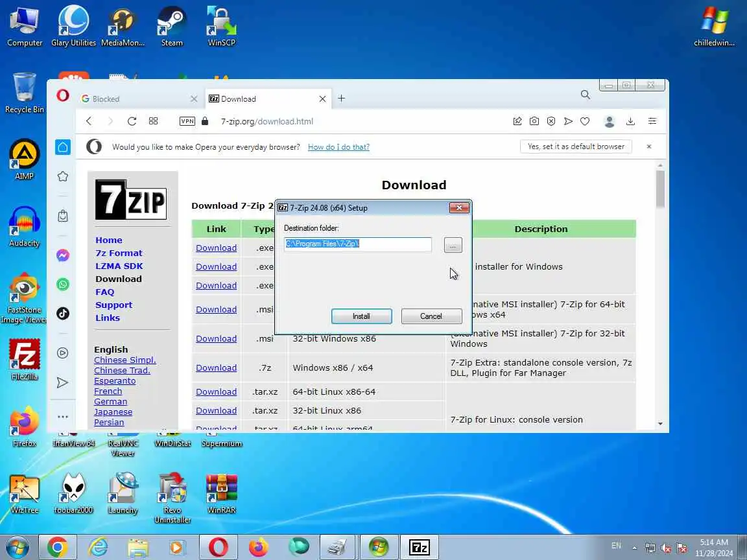Toggle the VPN badge in address bar
This screenshot has height=560, width=747.
(x=187, y=121)
